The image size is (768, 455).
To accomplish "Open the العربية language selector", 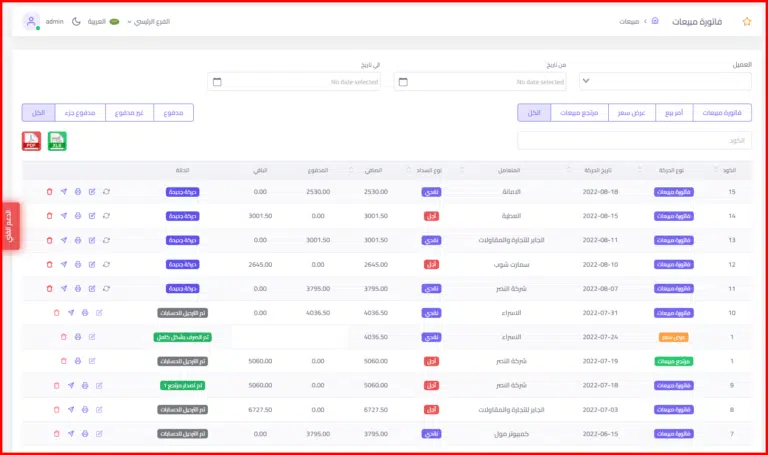I will coord(101,21).
